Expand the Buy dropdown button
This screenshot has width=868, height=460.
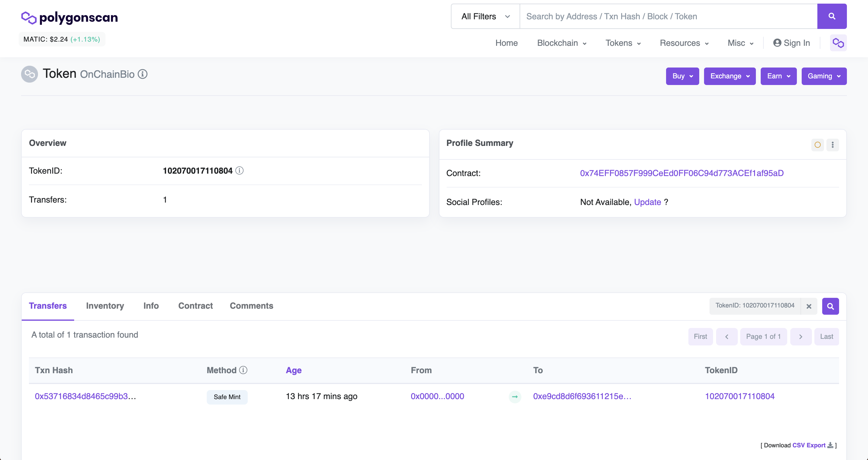click(682, 76)
